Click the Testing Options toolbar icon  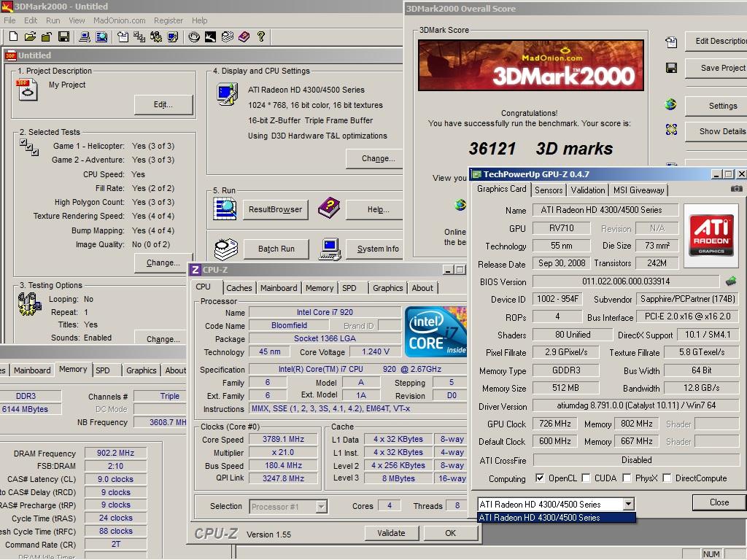pyautogui.click(x=156, y=36)
